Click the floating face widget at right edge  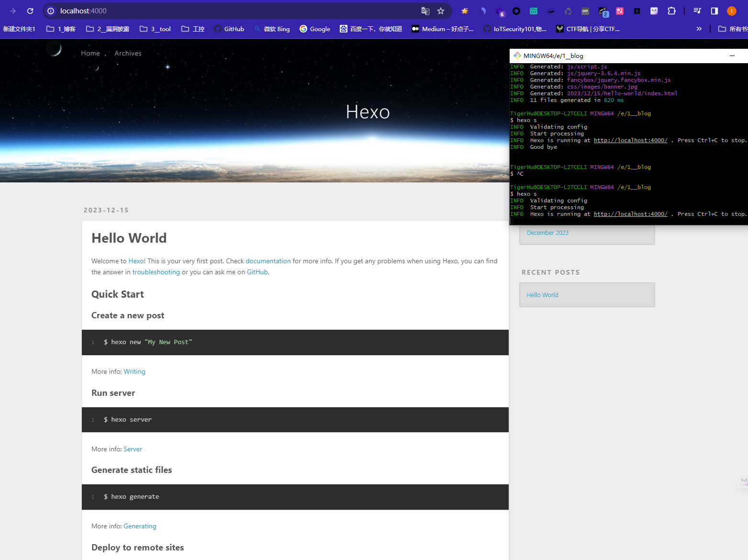[744, 480]
